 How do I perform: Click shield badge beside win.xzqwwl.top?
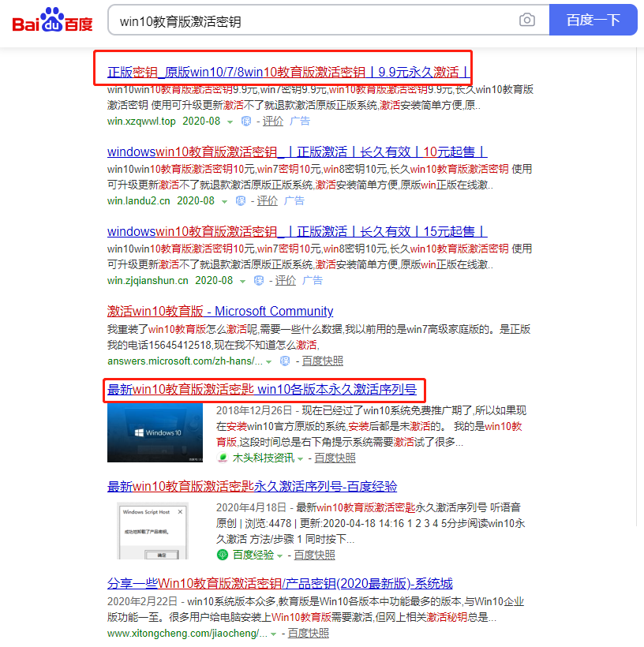[245, 122]
